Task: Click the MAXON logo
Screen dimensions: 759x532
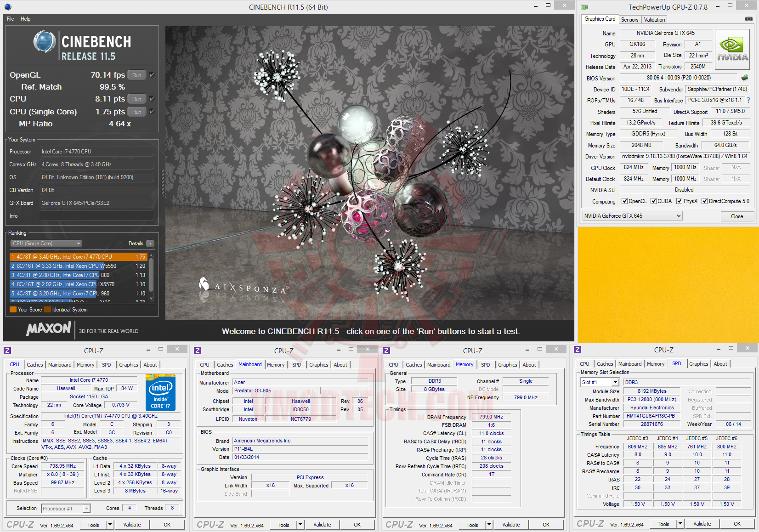Action: coord(48,328)
